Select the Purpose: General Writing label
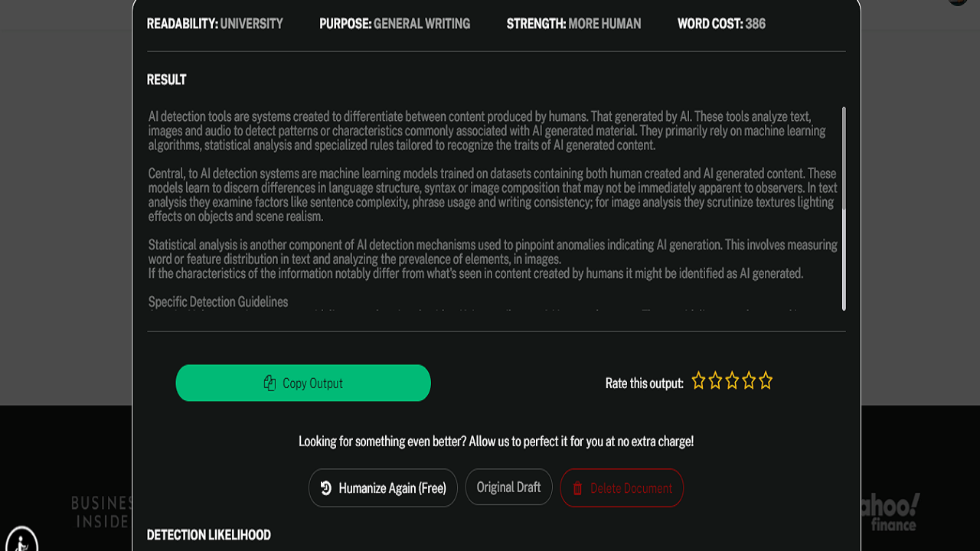 (x=394, y=24)
